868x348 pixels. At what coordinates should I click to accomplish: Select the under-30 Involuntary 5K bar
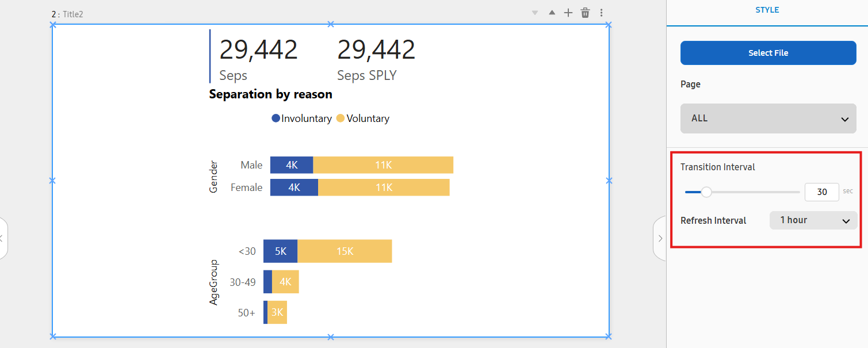coord(280,251)
